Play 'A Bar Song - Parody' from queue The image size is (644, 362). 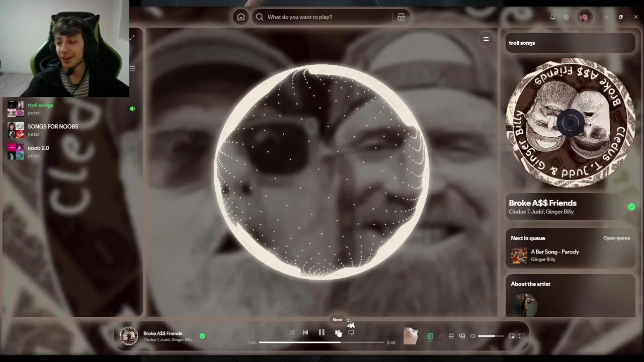(570, 255)
